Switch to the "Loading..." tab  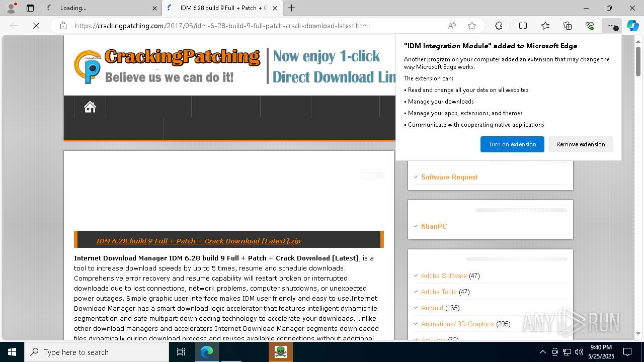(102, 8)
